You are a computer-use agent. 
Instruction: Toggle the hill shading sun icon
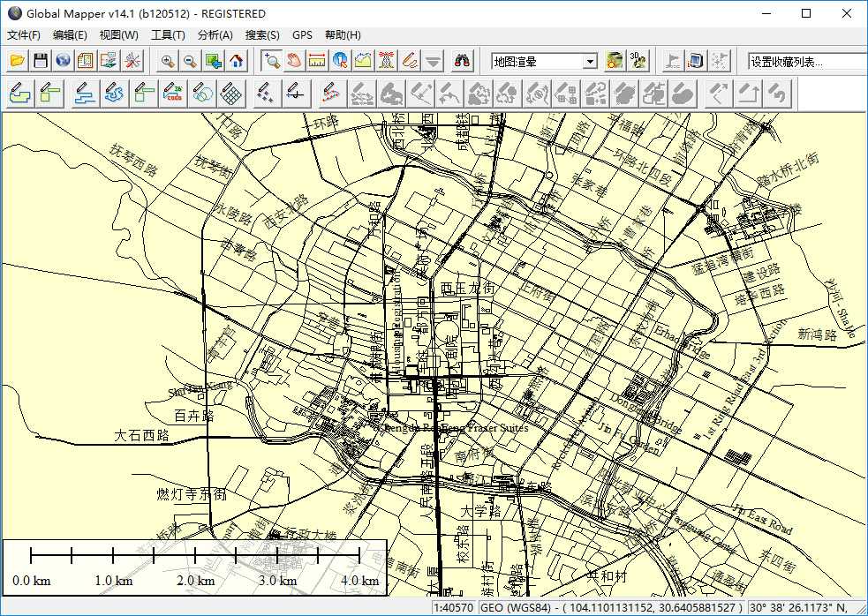(x=615, y=61)
